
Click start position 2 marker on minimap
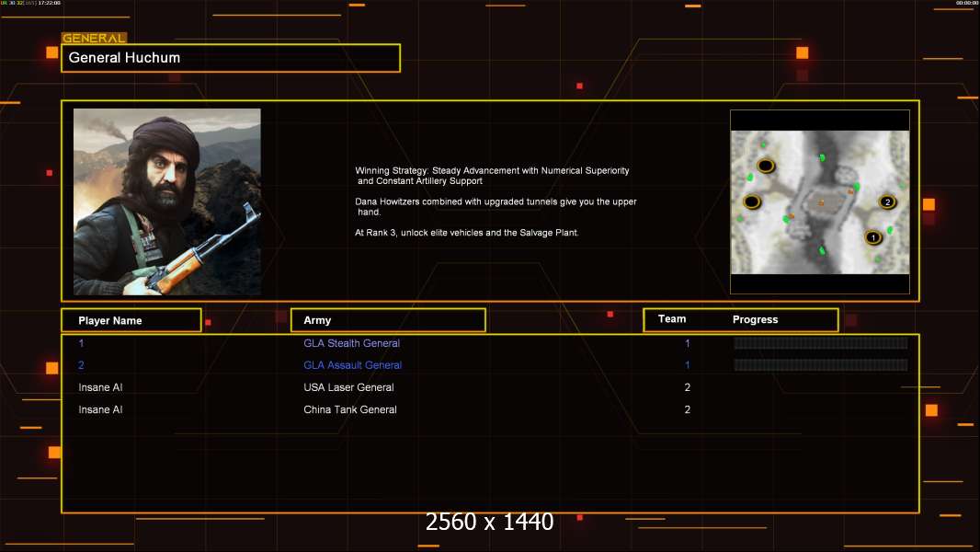pyautogui.click(x=887, y=201)
